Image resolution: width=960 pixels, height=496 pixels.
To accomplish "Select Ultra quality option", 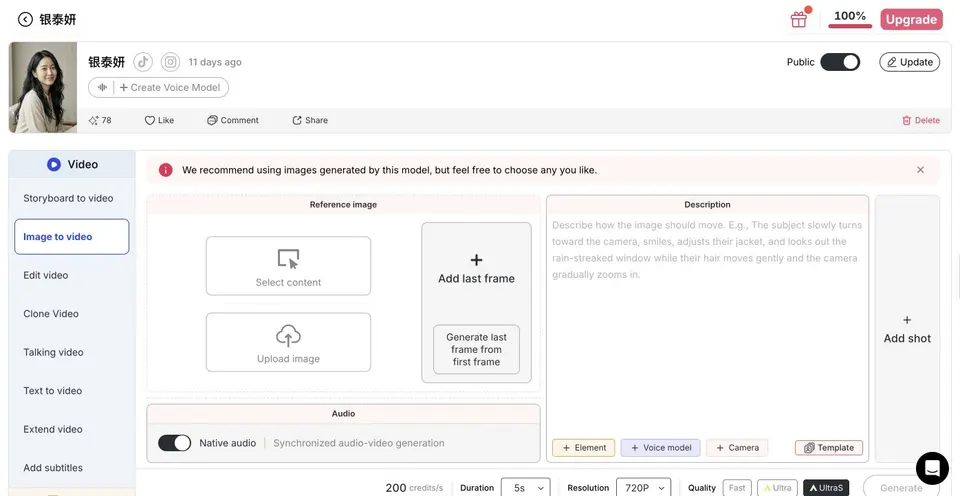I will [778, 488].
